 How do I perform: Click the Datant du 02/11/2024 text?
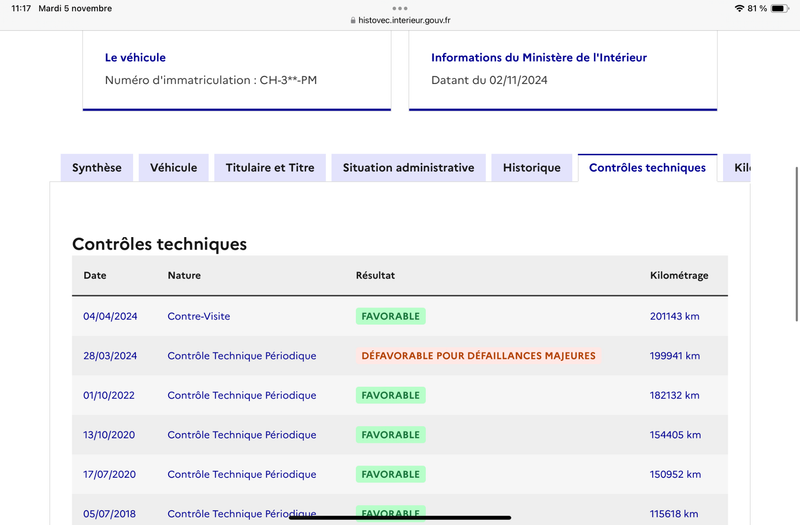(489, 80)
